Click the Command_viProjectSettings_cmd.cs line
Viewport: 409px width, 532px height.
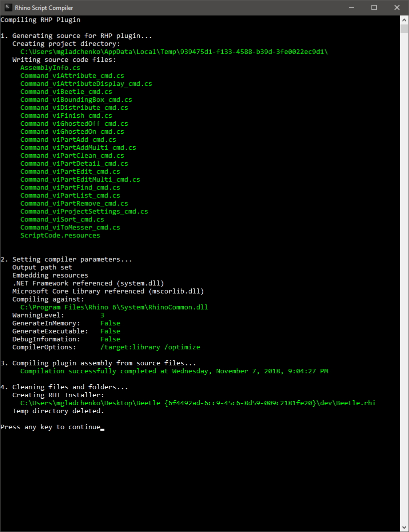(84, 212)
